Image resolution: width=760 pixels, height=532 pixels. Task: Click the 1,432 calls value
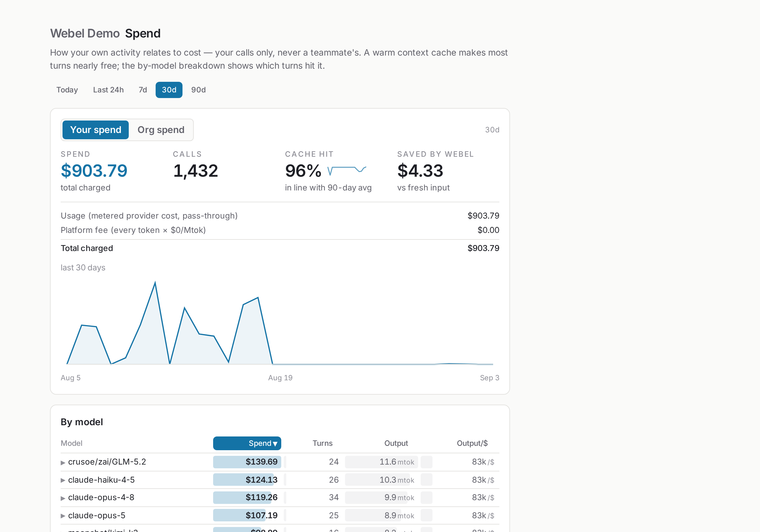tap(196, 171)
